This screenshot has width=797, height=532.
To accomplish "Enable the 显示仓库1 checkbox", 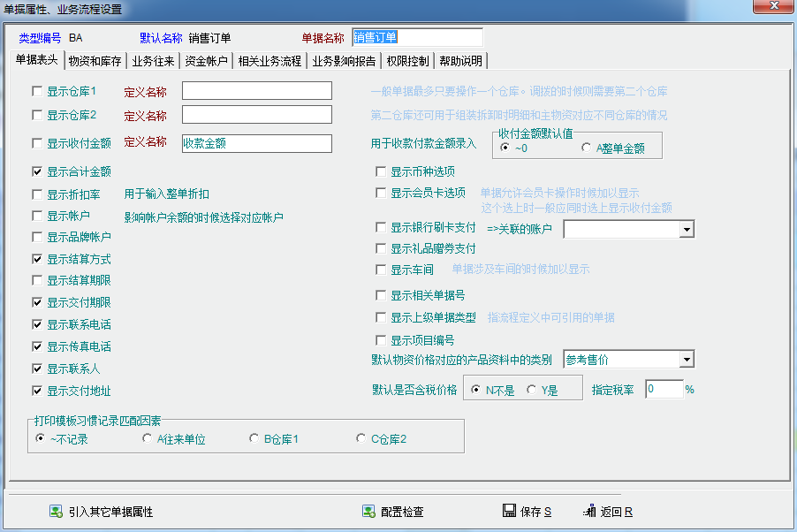I will pyautogui.click(x=37, y=91).
